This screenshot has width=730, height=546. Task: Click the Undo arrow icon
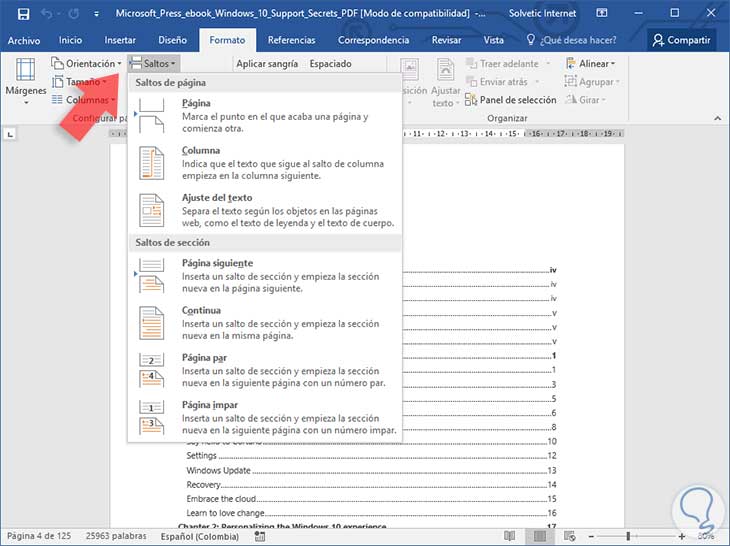47,14
